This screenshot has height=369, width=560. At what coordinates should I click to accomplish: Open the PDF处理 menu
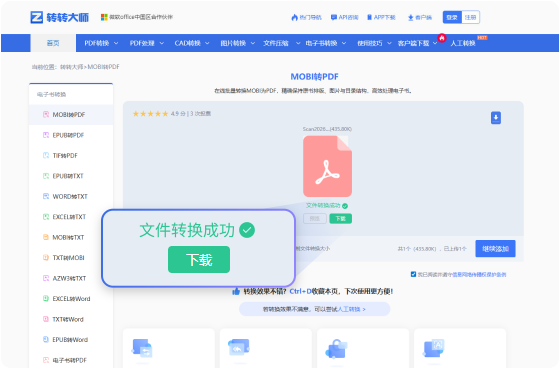tap(142, 43)
